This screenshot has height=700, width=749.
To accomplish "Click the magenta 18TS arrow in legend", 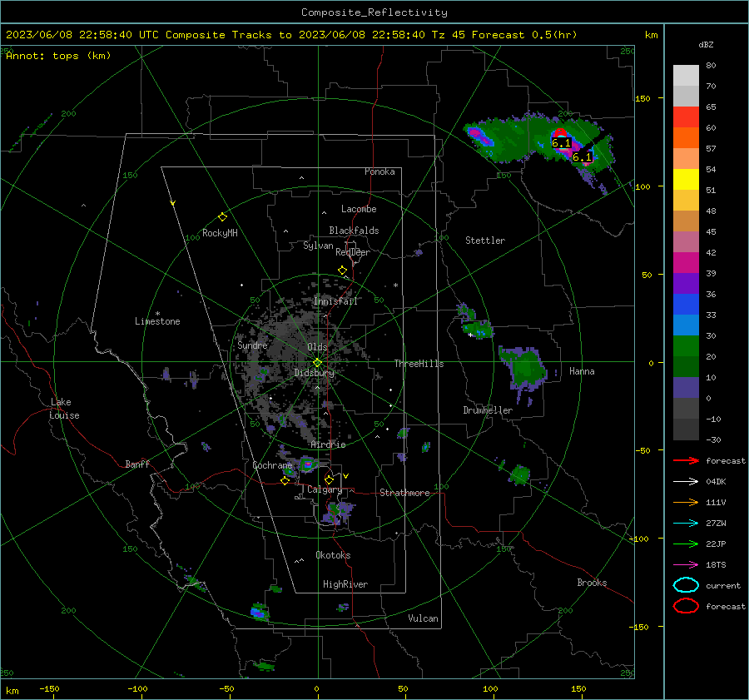I will tap(686, 565).
